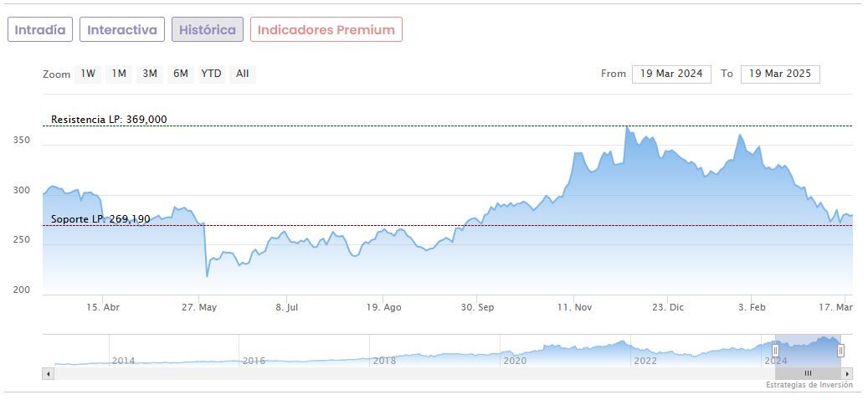Open Estrategias de Inversión credit link
This screenshot has width=868, height=400.
[x=809, y=385]
